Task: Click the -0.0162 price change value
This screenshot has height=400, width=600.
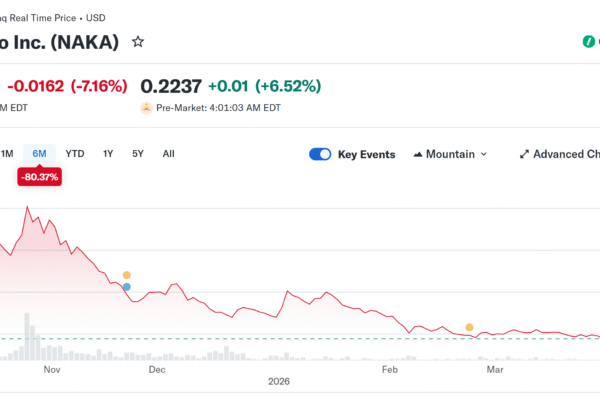Action: tap(36, 86)
